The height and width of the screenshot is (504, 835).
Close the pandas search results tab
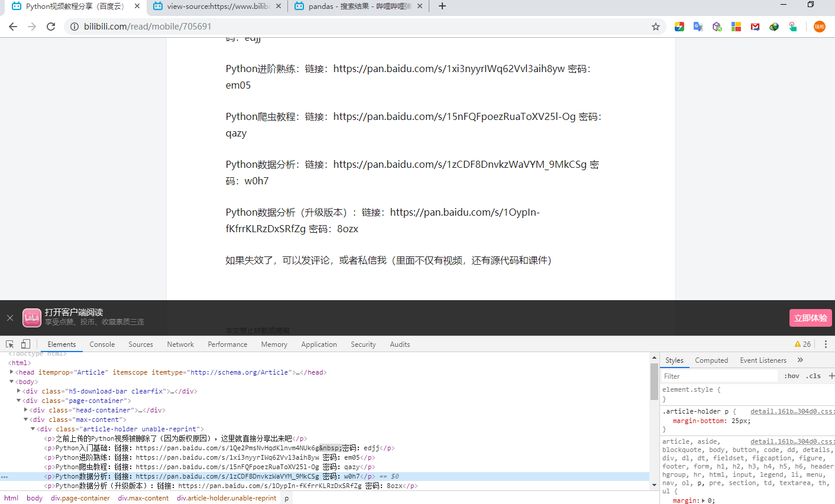(420, 6)
